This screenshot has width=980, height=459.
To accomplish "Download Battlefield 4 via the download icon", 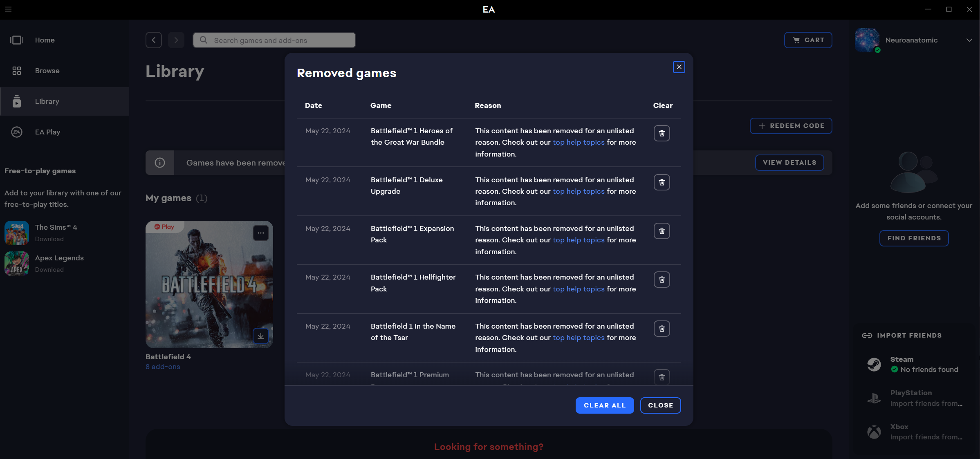I will point(261,336).
